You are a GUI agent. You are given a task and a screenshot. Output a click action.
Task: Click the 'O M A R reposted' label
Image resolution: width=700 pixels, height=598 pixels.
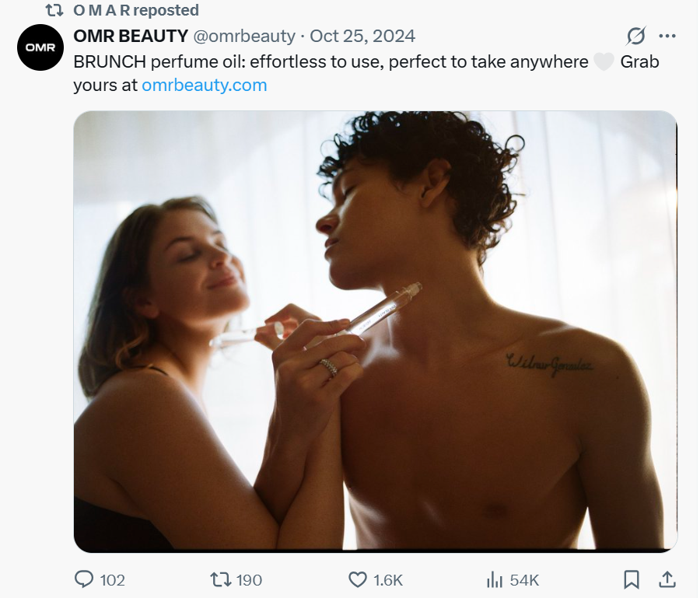click(136, 10)
